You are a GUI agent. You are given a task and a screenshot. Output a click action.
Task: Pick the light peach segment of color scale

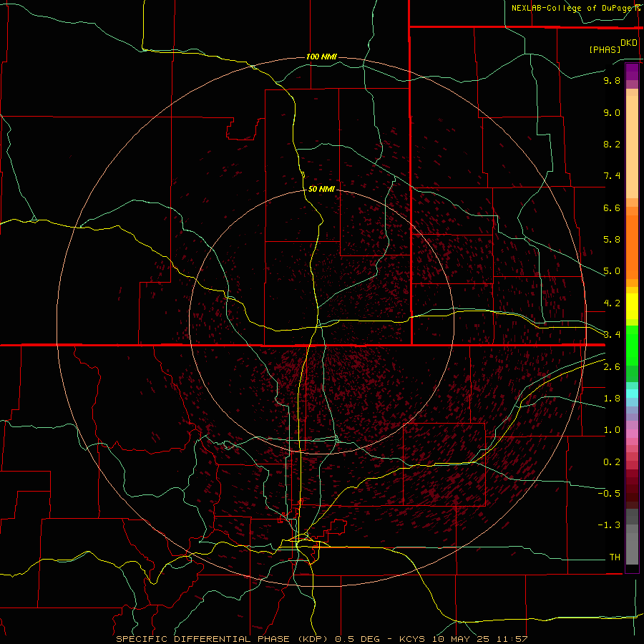coord(632,147)
